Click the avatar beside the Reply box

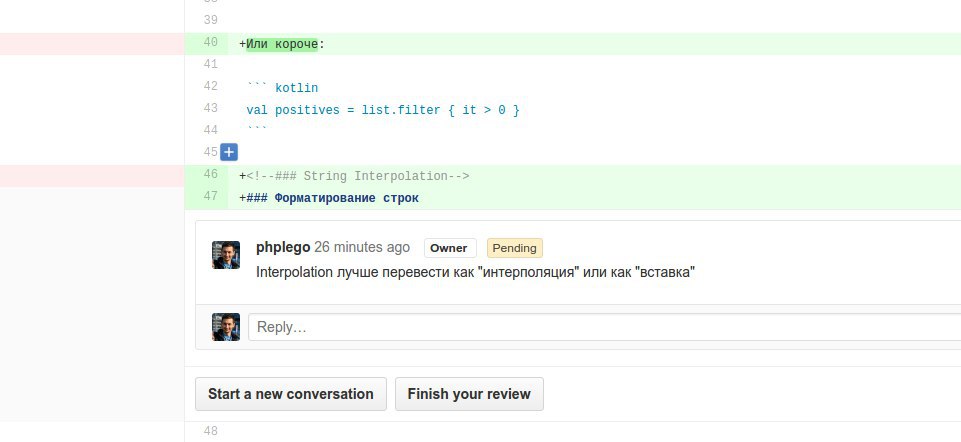(x=226, y=327)
